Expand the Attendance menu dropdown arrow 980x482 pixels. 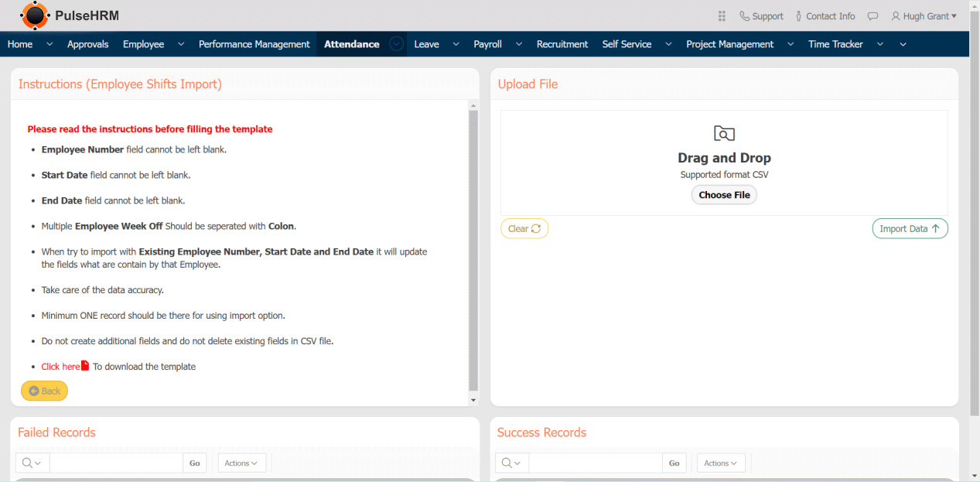tap(397, 44)
